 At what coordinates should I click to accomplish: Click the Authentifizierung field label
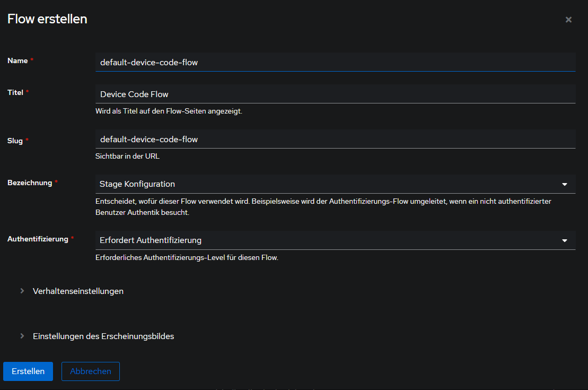tap(38, 239)
